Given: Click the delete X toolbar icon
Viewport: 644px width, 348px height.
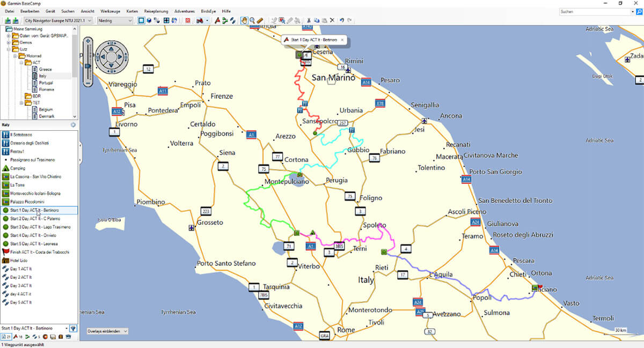Looking at the screenshot, I should point(332,20).
